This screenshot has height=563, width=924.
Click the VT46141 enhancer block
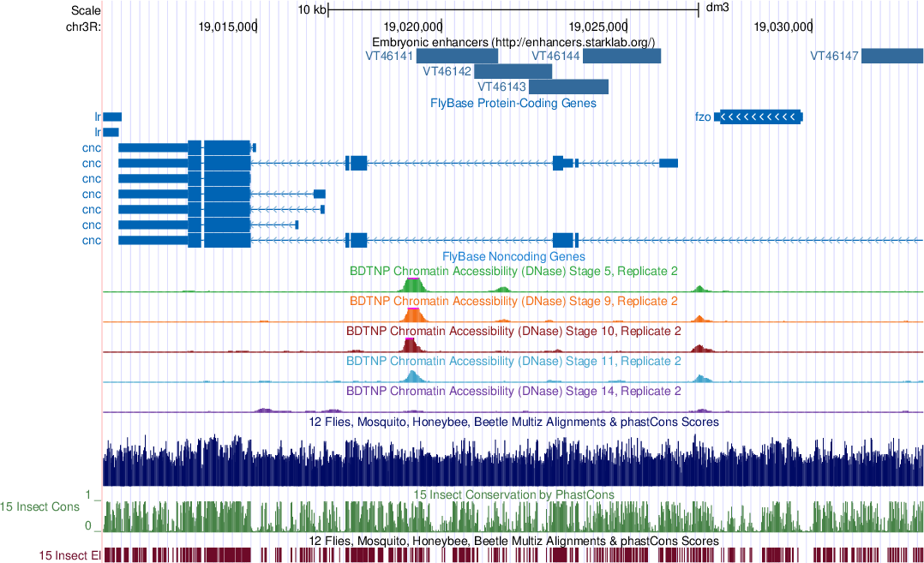tap(457, 56)
